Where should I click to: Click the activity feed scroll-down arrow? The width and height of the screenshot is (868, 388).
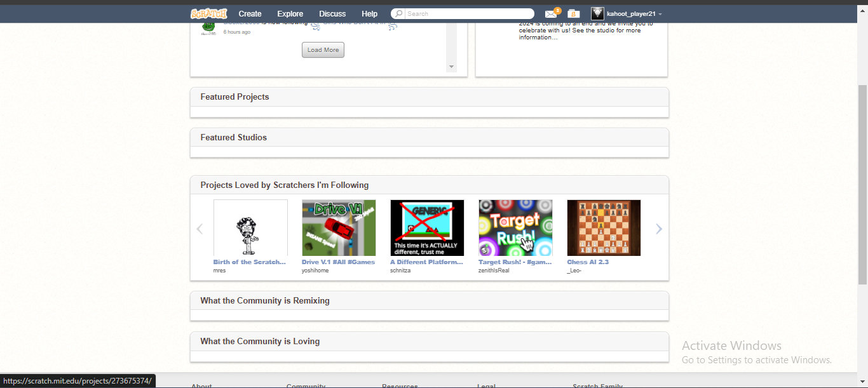point(452,67)
